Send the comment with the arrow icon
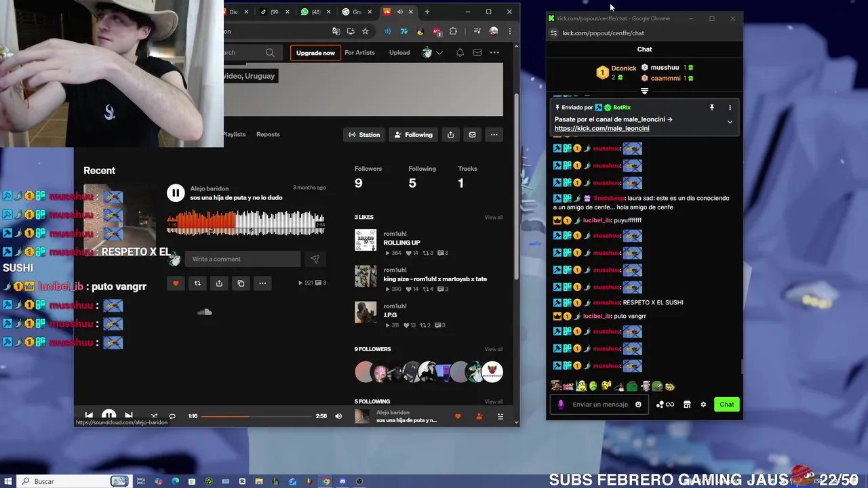Screen dimensions: 868x488 point(315,259)
